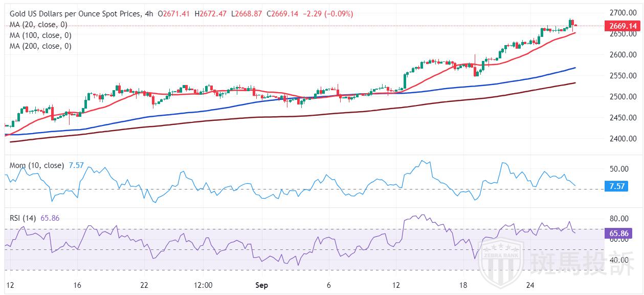
Task: Select the MA (200, close, 0) legend
Action: (x=40, y=46)
